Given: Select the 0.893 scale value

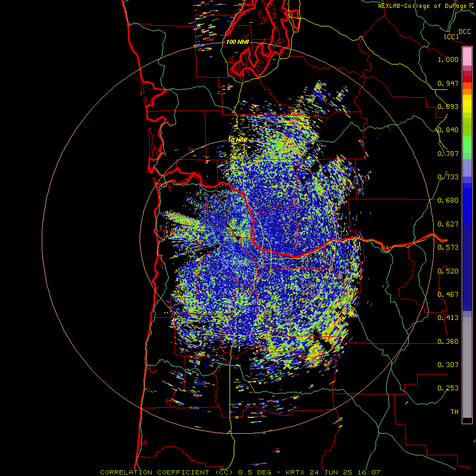Looking at the screenshot, I should [x=448, y=106].
